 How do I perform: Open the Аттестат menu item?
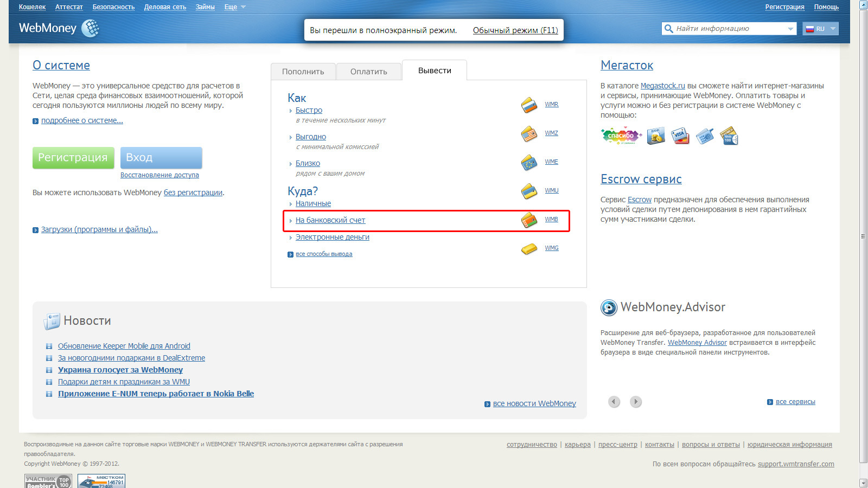click(69, 7)
